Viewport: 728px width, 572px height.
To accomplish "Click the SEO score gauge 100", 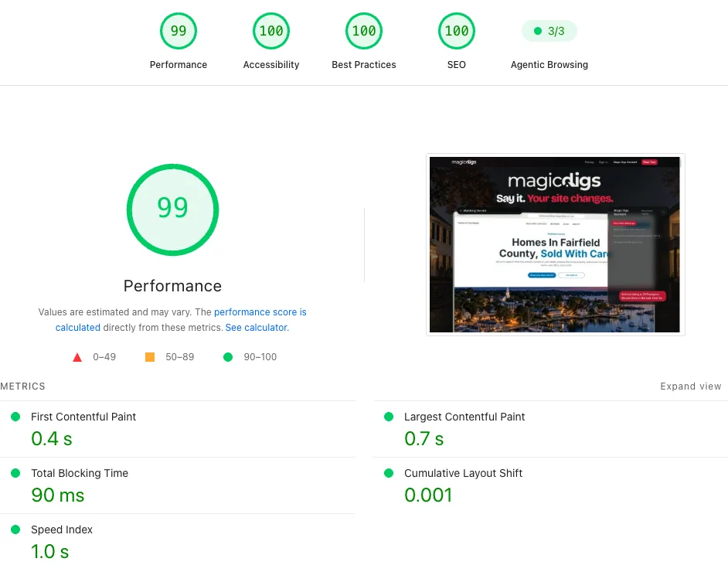I will [x=457, y=31].
